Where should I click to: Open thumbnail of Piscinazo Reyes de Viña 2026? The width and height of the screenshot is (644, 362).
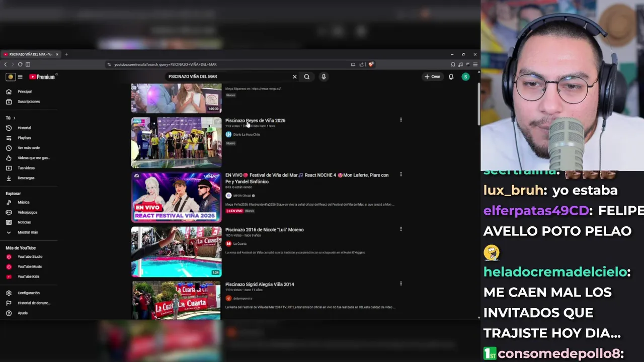click(x=176, y=143)
